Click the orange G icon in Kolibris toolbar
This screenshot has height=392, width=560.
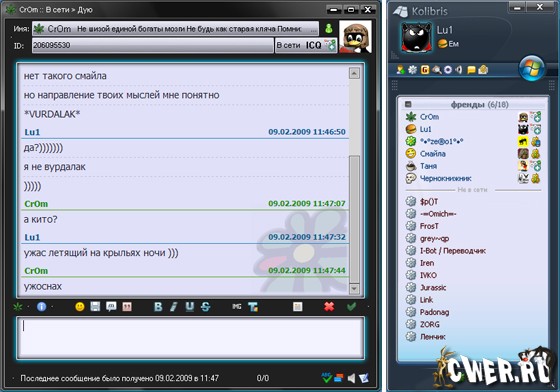click(425, 70)
